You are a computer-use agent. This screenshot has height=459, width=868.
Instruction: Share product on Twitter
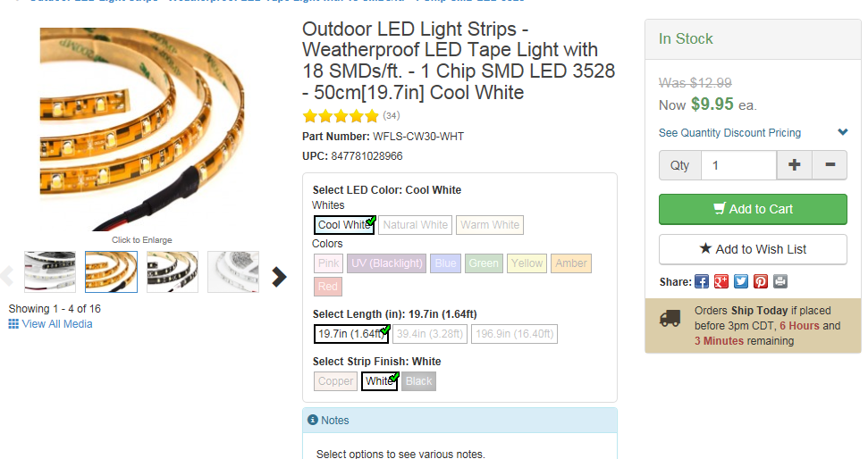click(x=741, y=281)
